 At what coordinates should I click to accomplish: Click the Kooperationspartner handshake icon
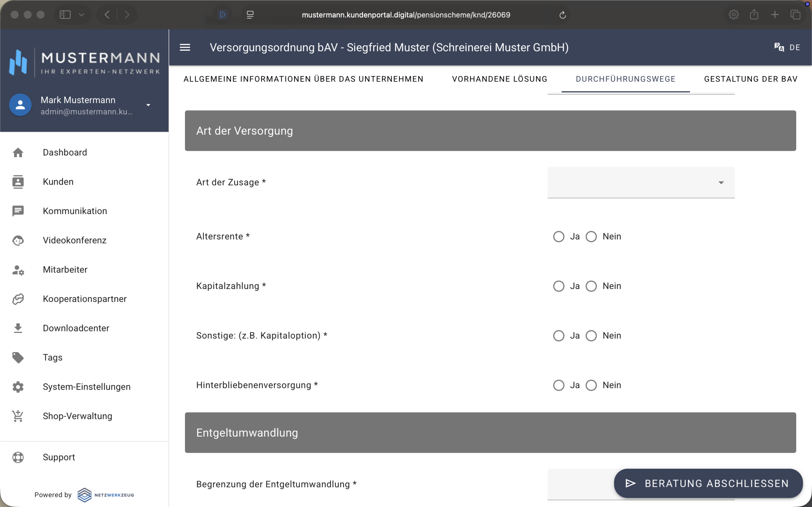point(18,299)
